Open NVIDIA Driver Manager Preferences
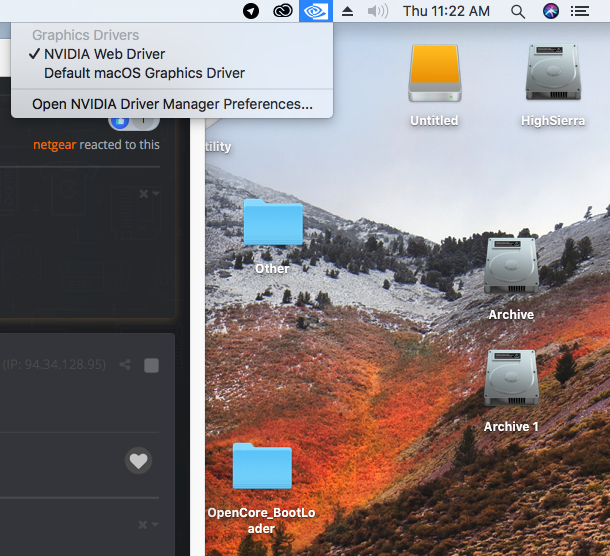This screenshot has width=610, height=556. click(172, 104)
